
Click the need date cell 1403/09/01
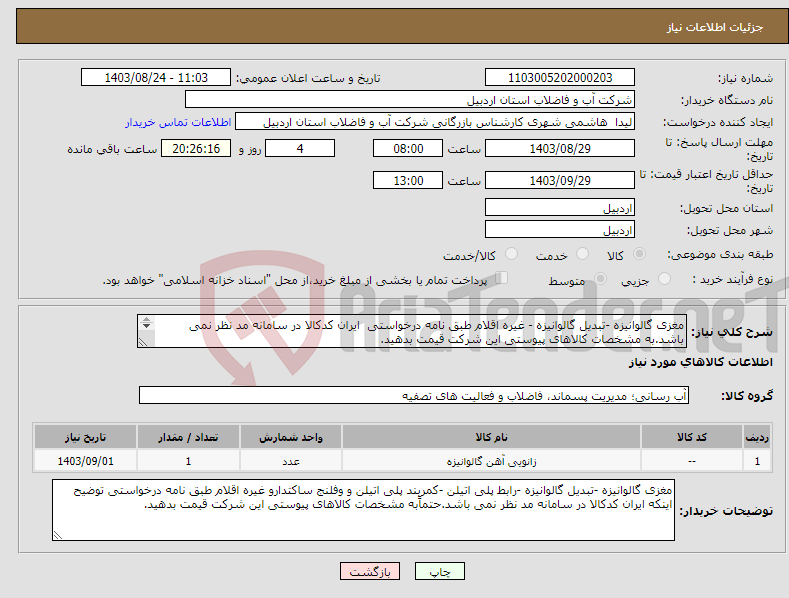click(86, 461)
